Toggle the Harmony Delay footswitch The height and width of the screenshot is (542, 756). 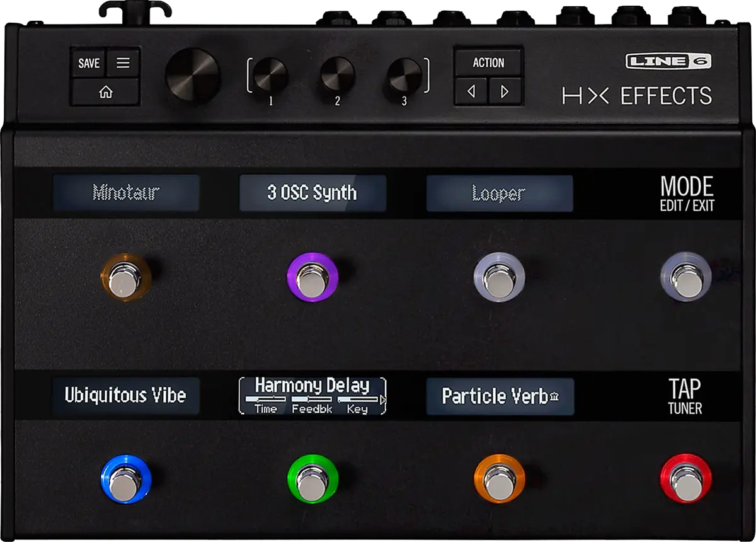coord(312,478)
